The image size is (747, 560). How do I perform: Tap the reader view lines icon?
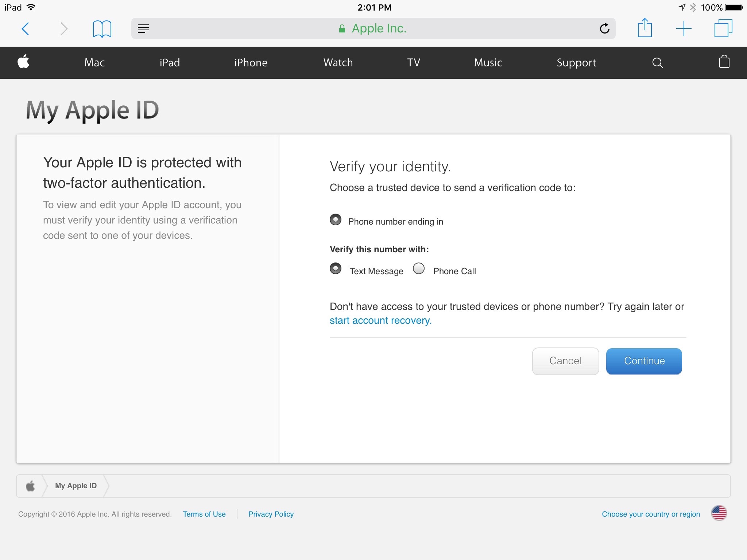(x=143, y=28)
